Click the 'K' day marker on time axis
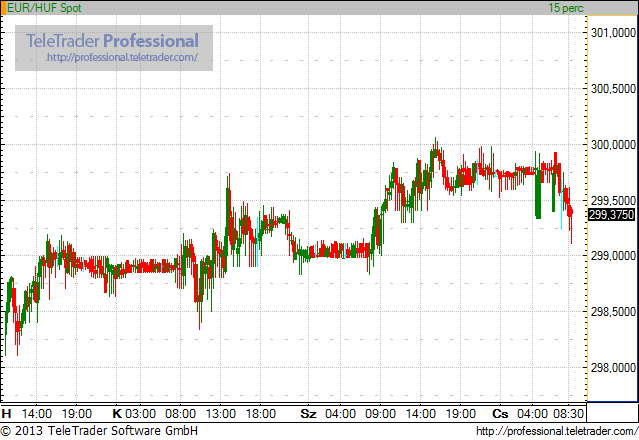The image size is (639, 440). (117, 414)
